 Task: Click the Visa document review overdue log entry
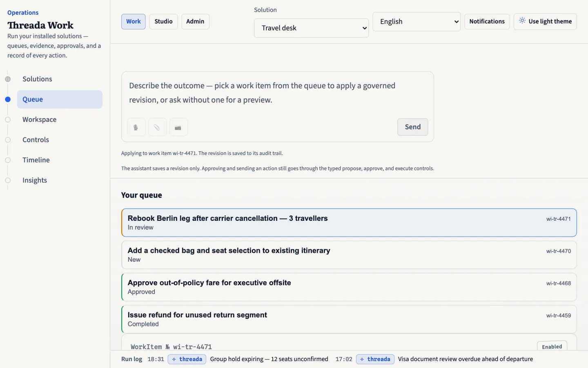465,359
